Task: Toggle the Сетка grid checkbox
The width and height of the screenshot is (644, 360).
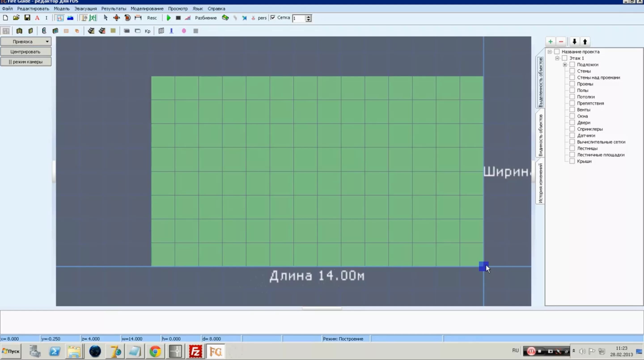Action: 273,17
